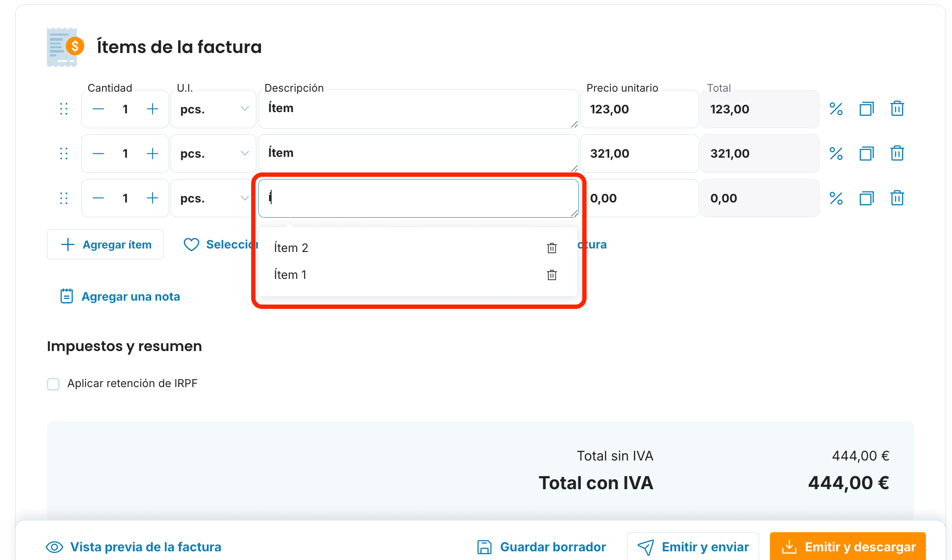Open discount percent for the 321,00 row
This screenshot has height=560, width=952.
click(x=836, y=153)
